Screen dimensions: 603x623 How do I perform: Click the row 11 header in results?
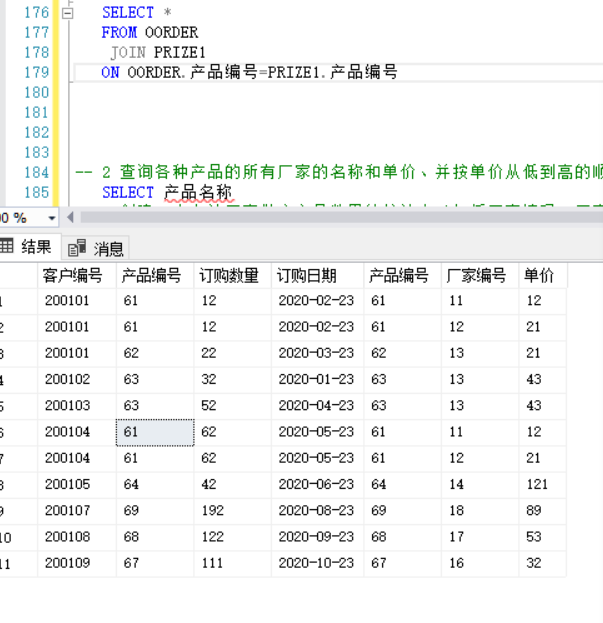point(19,563)
